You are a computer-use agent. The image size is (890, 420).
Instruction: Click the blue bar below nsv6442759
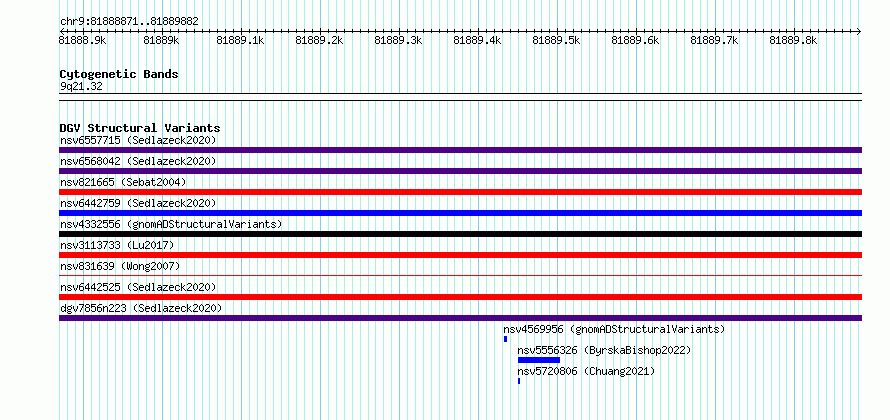coord(460,213)
